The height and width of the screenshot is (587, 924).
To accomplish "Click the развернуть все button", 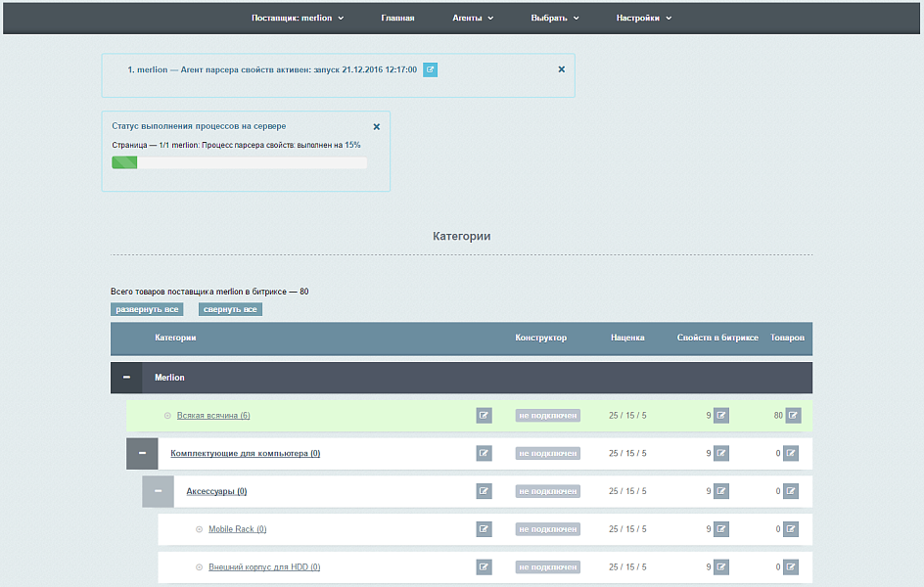I will click(147, 309).
